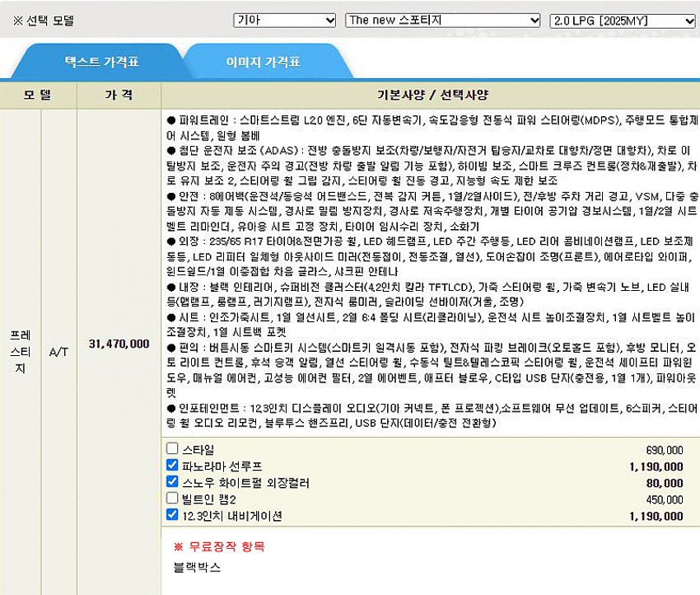Switch to the 이미지 가격표 tab
The image size is (700, 595).
pos(263,62)
